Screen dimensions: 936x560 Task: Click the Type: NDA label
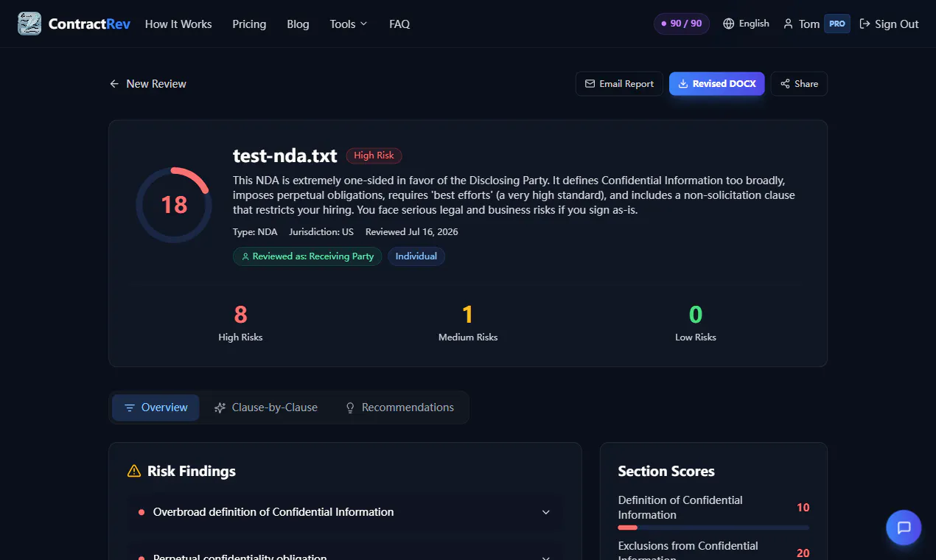[x=255, y=232]
